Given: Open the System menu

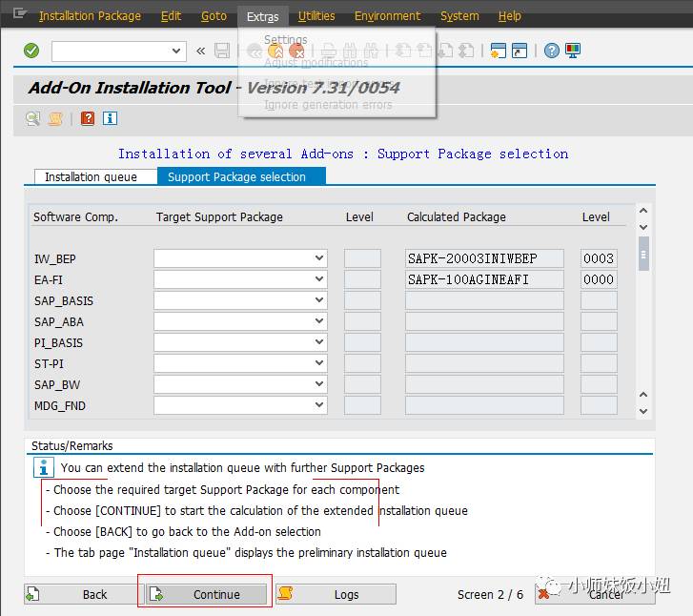Looking at the screenshot, I should [x=459, y=16].
